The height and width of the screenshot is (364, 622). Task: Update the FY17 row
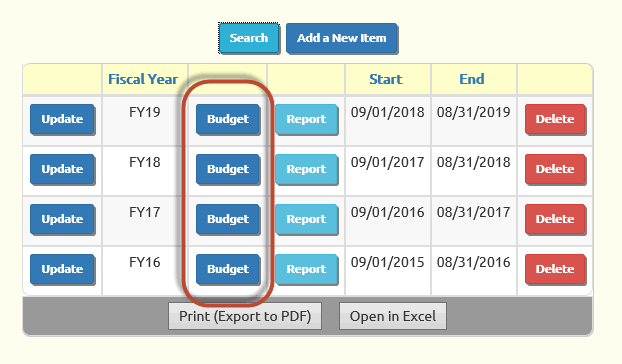[62, 219]
